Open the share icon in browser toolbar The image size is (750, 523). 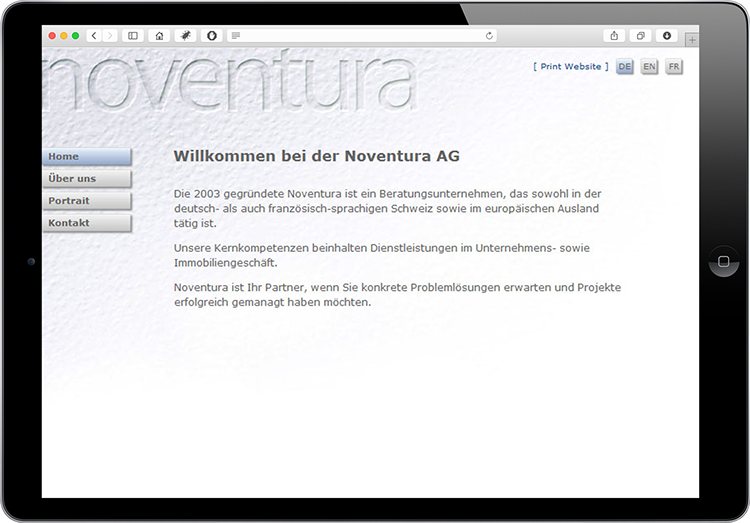point(614,35)
